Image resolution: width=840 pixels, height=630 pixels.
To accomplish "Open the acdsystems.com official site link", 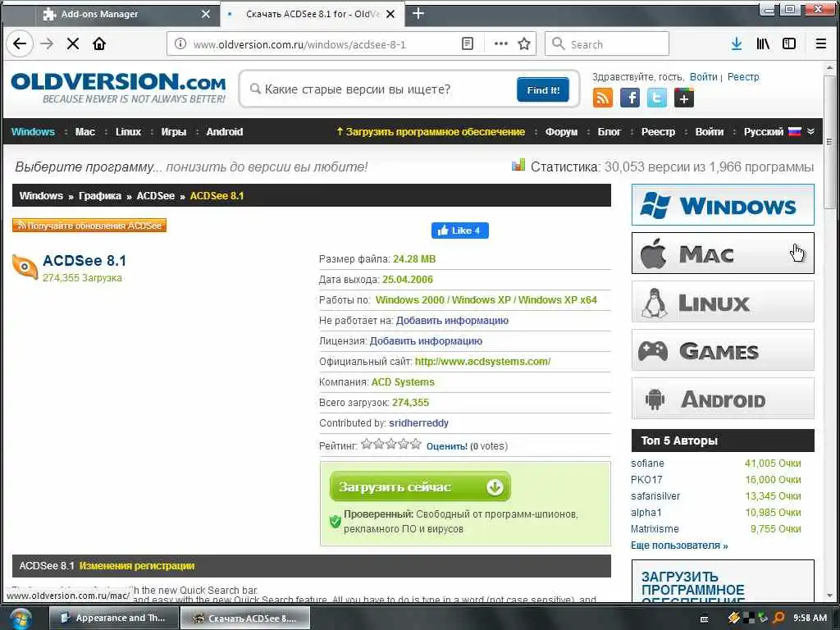I will pyautogui.click(x=482, y=362).
